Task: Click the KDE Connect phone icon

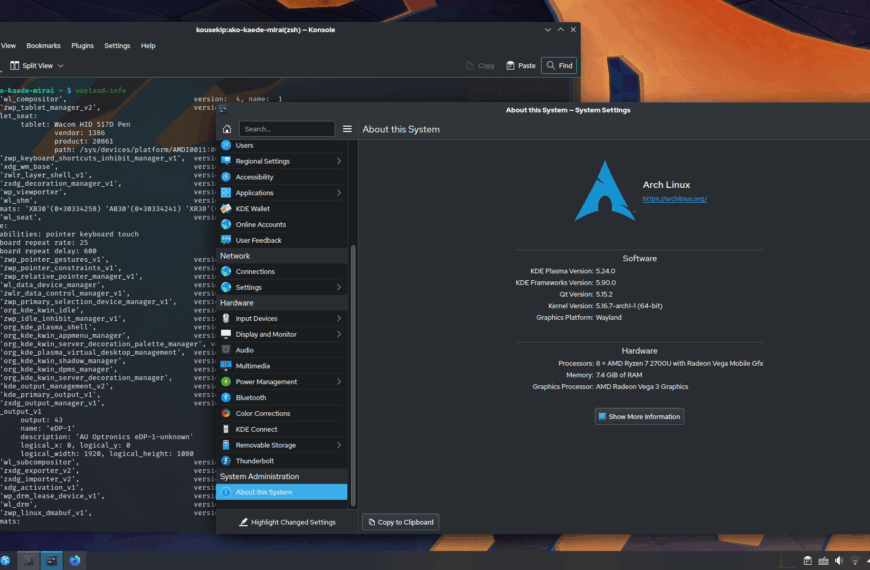Action: (226, 429)
